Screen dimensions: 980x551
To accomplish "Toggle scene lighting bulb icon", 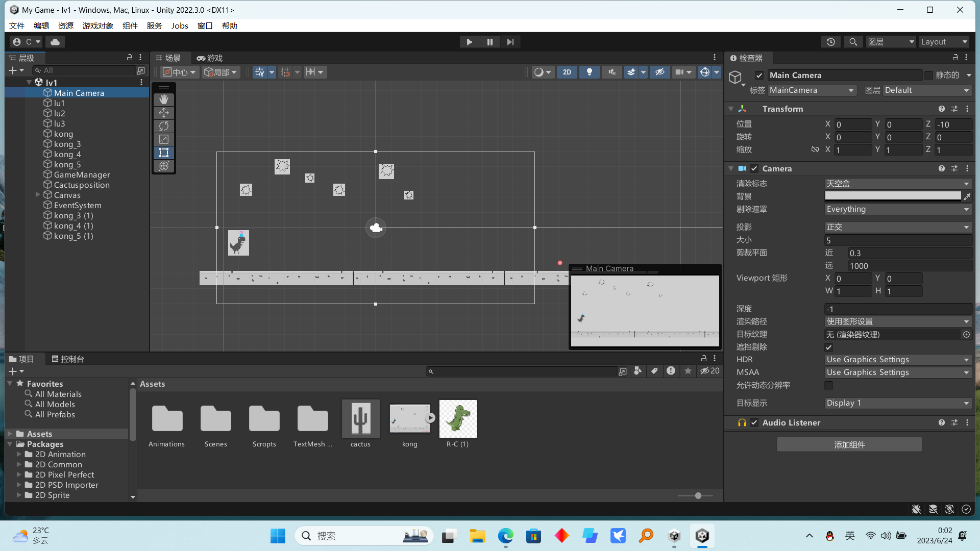I will tap(590, 72).
